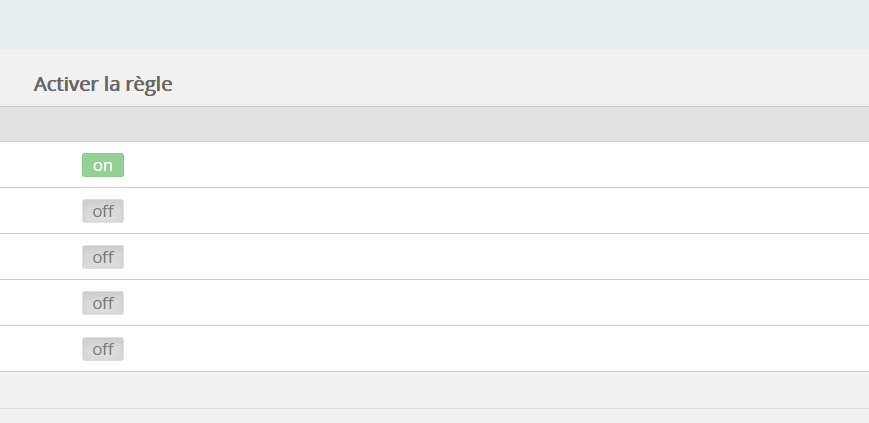
Task: Toggle the last row's off switch
Action: click(x=103, y=349)
